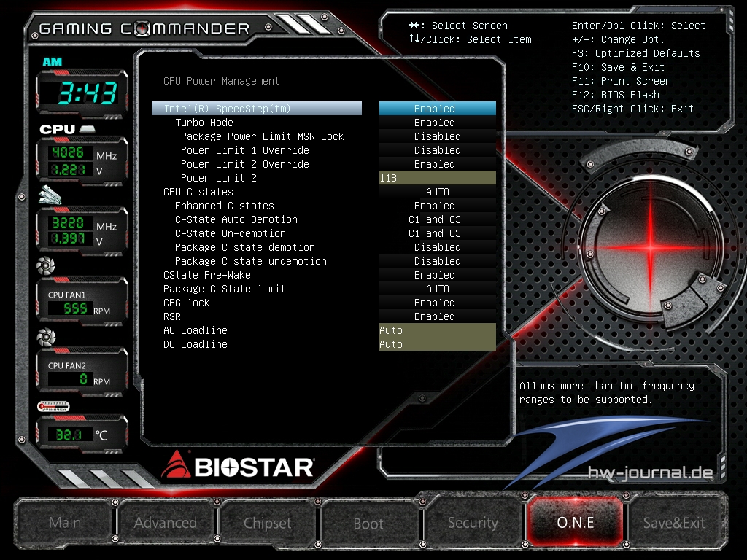
Task: Click the CPU chip icon in sidebar
Action: 88,129
